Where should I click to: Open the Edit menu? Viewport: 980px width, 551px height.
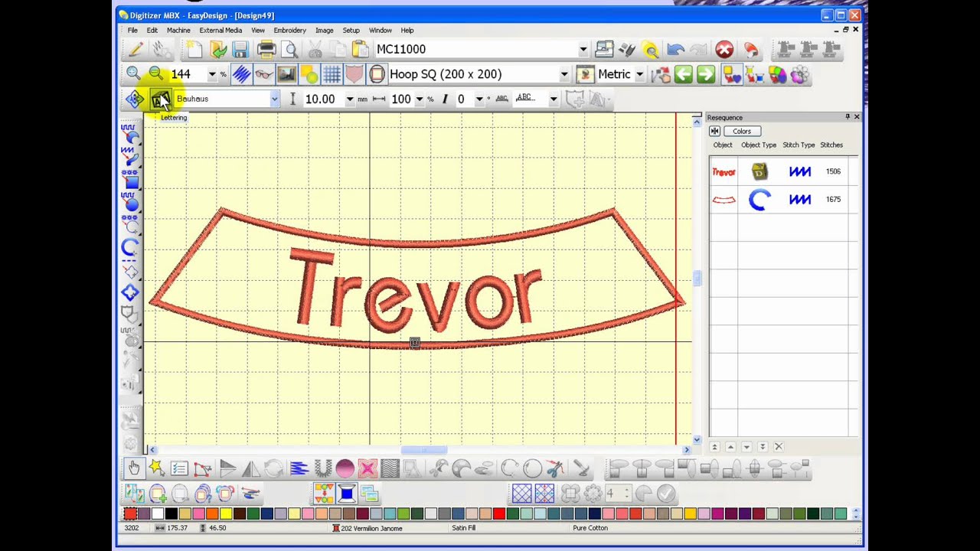click(x=152, y=31)
